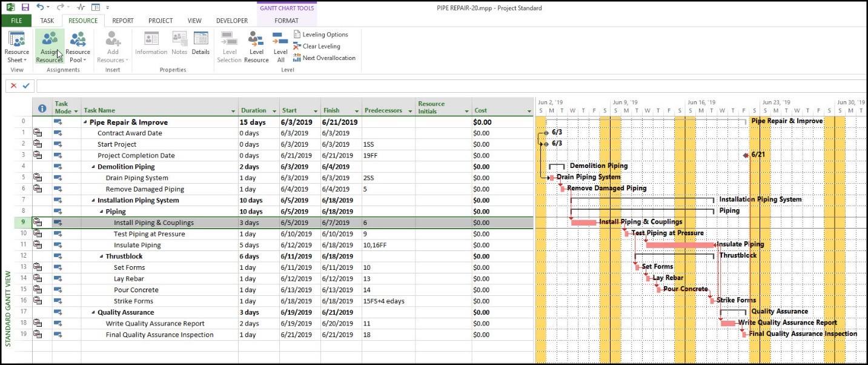Viewport: 868px width, 365px height.
Task: Open the Duration column filter dropdown
Action: (274, 112)
